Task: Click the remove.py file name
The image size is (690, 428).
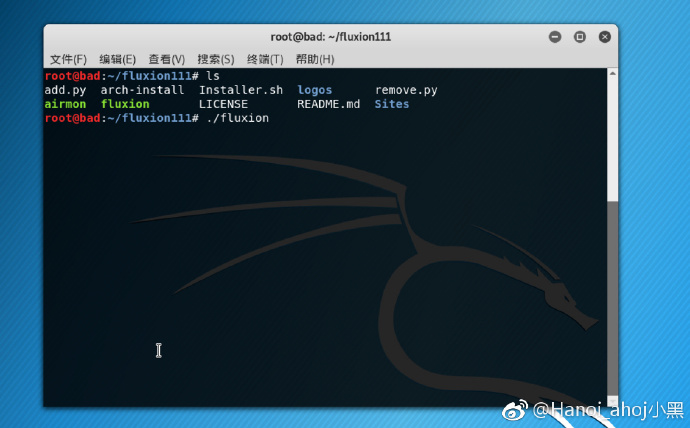Action: (x=406, y=90)
